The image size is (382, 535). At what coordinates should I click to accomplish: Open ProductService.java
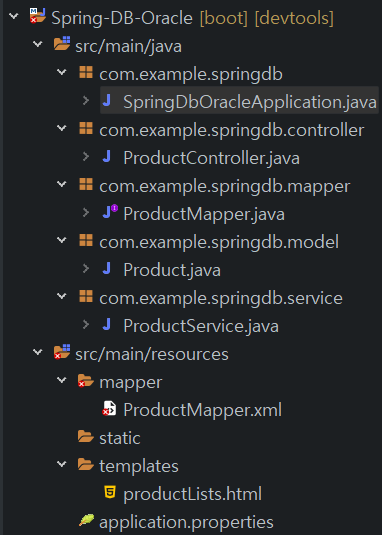tap(201, 326)
